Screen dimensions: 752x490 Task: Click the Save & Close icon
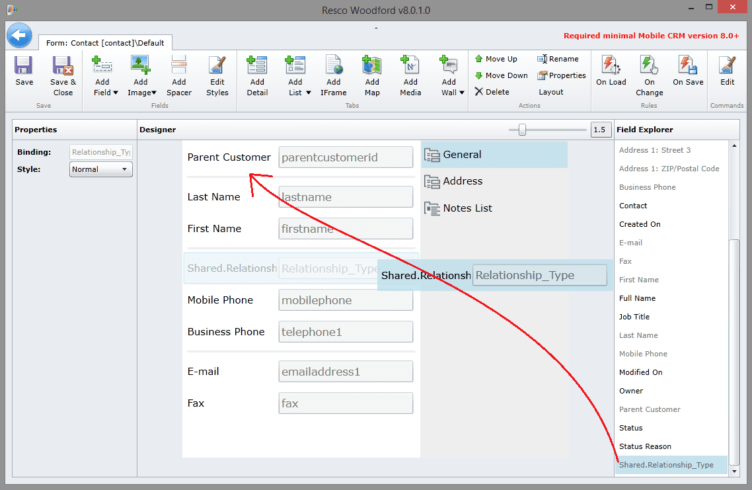click(x=62, y=68)
